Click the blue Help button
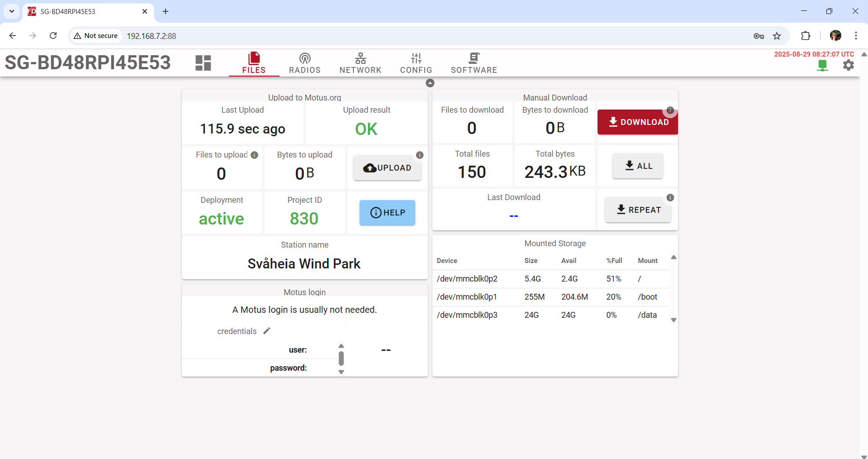Screen dimensions: 868x459 tap(387, 213)
